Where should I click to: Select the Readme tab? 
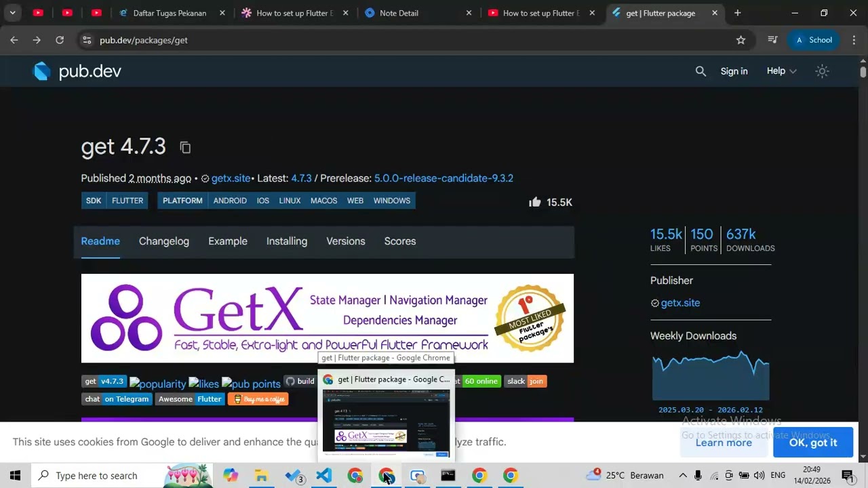(100, 241)
